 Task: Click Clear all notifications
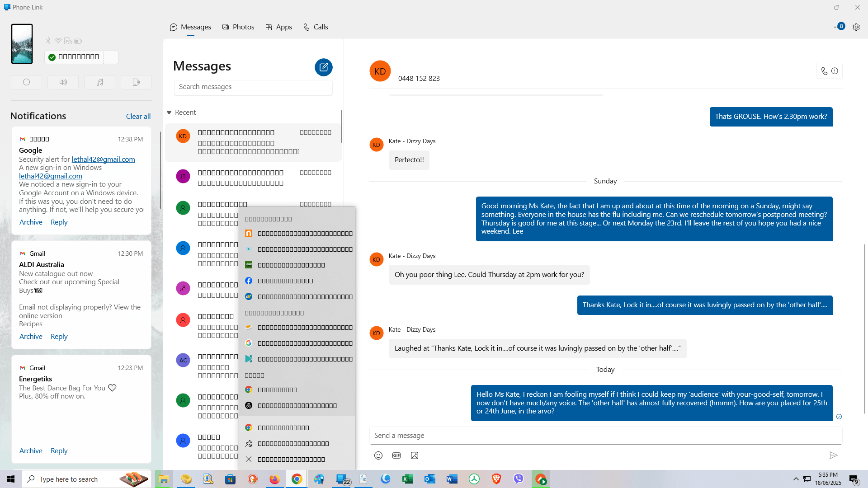coord(138,117)
